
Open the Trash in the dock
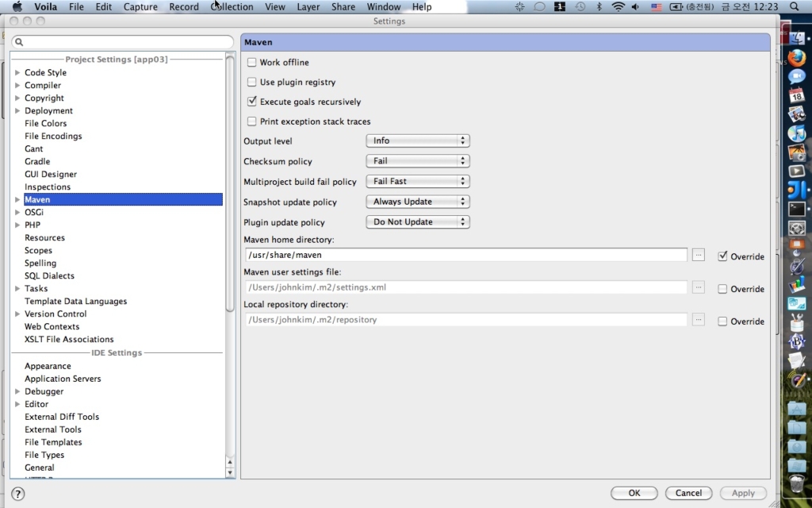coord(797,483)
